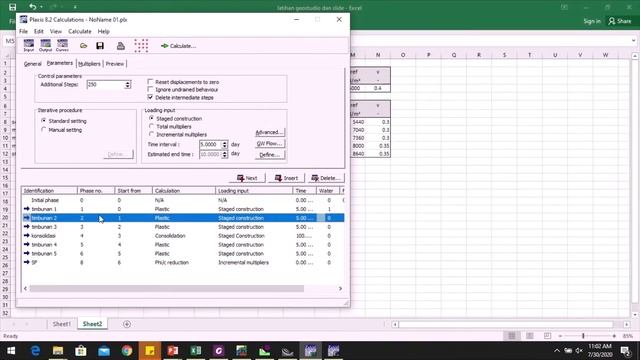Image resolution: width=640 pixels, height=360 pixels.
Task: Add a new sheet with the plus icon
Action: click(x=127, y=324)
